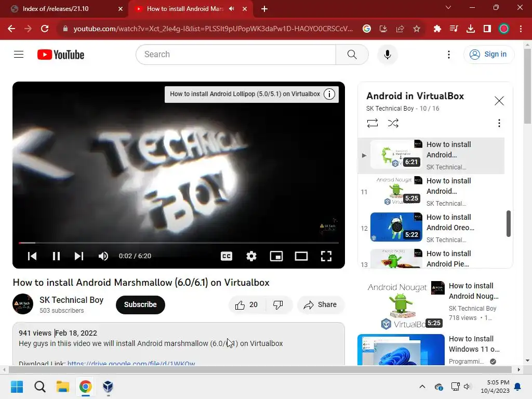Seek on the video progress bar

tap(179, 243)
